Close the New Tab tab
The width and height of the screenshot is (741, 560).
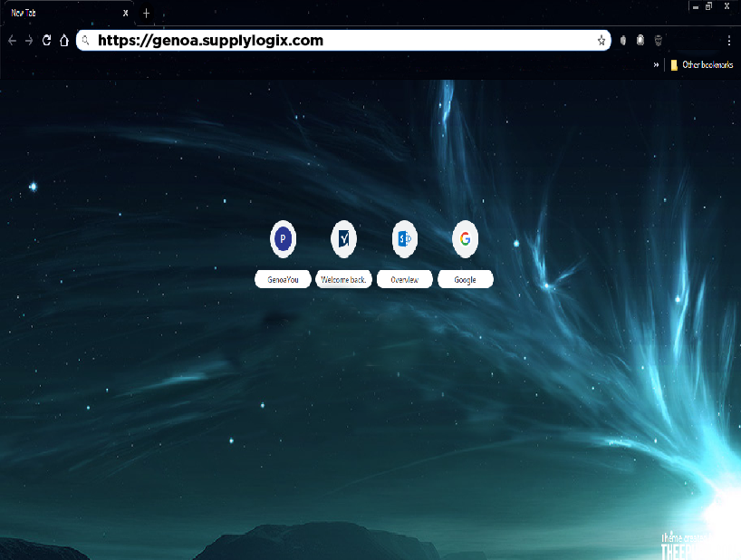click(126, 14)
